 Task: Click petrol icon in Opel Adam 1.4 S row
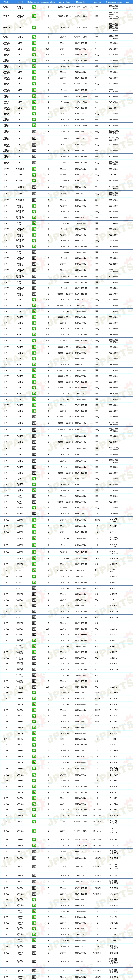pos(34,558)
